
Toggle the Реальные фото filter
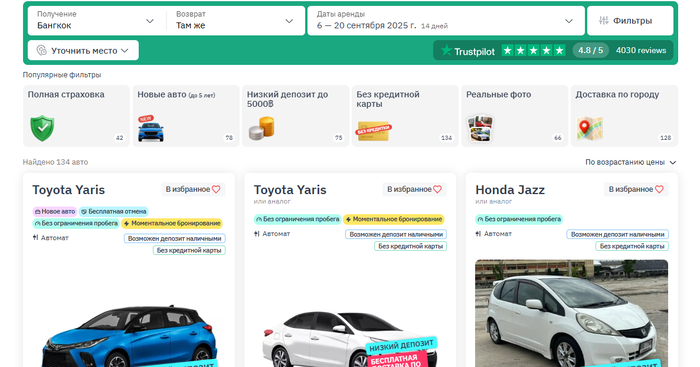click(515, 116)
